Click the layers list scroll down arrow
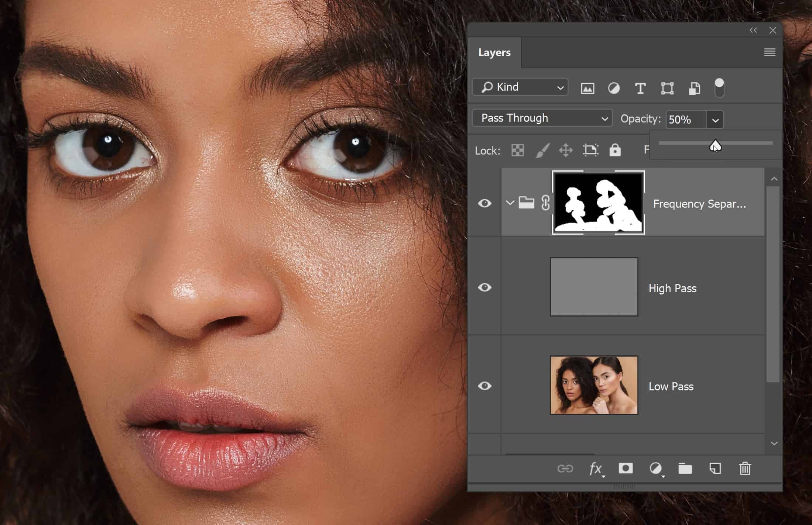This screenshot has height=525, width=812. click(774, 443)
